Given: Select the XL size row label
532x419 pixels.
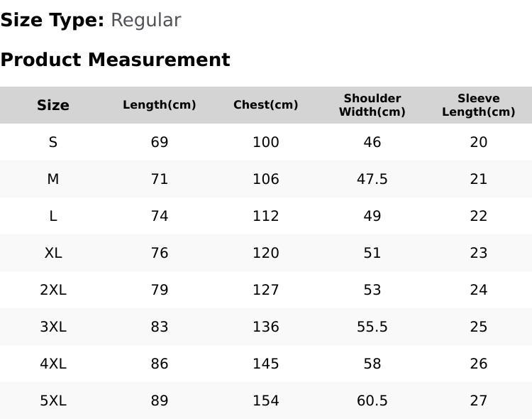Looking at the screenshot, I should click(x=53, y=253).
